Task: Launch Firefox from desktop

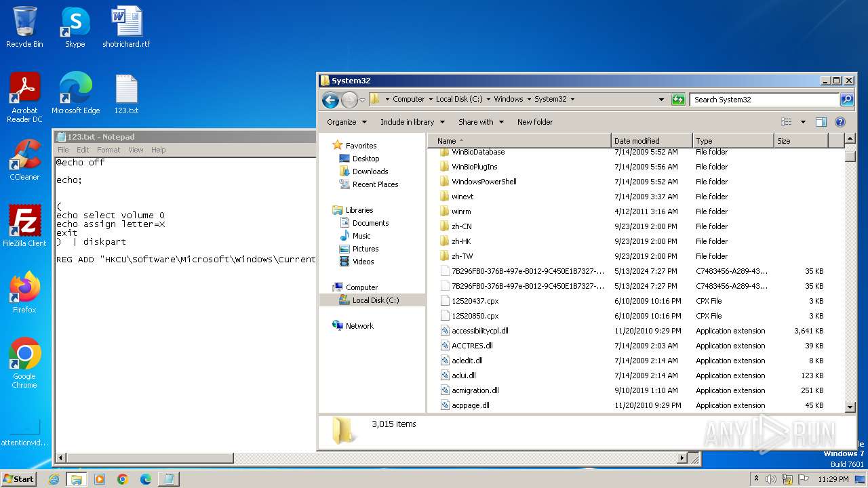Action: [x=24, y=293]
